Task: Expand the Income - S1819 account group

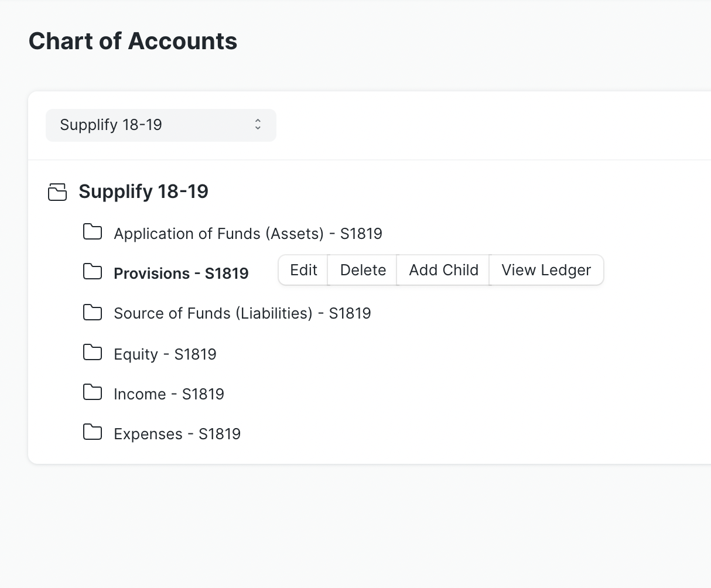Action: [x=169, y=394]
